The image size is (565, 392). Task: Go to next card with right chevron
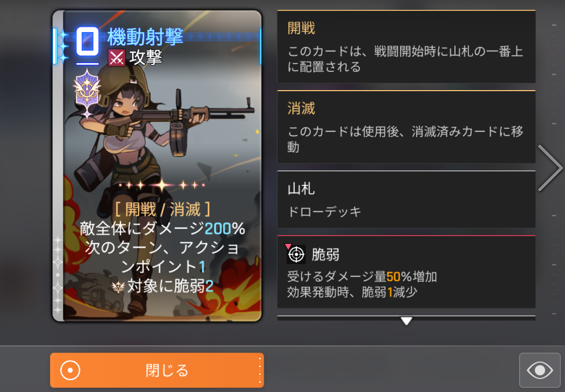pyautogui.click(x=550, y=168)
